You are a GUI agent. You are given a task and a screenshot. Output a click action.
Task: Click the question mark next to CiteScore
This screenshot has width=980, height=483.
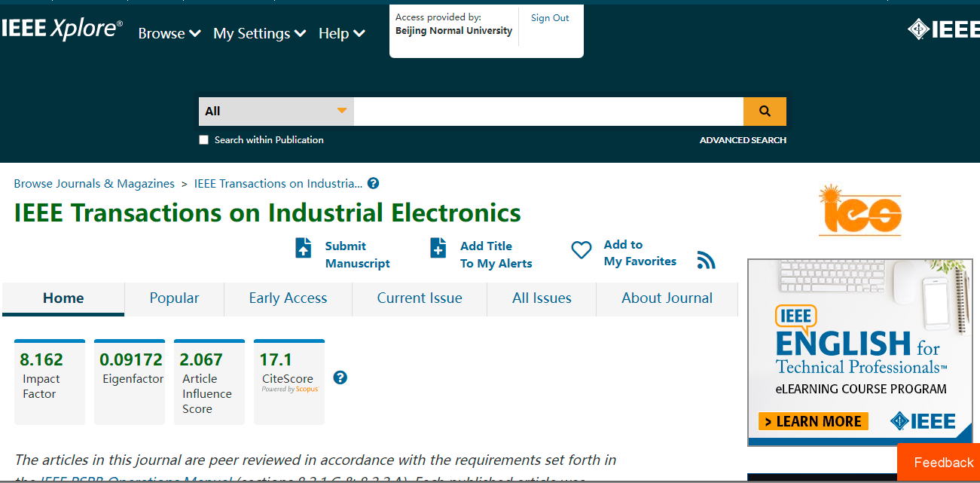[340, 378]
